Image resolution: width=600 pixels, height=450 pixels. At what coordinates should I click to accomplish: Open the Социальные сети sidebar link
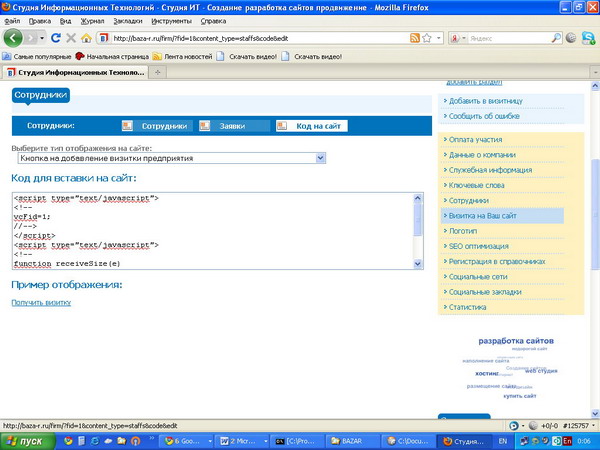pos(478,277)
